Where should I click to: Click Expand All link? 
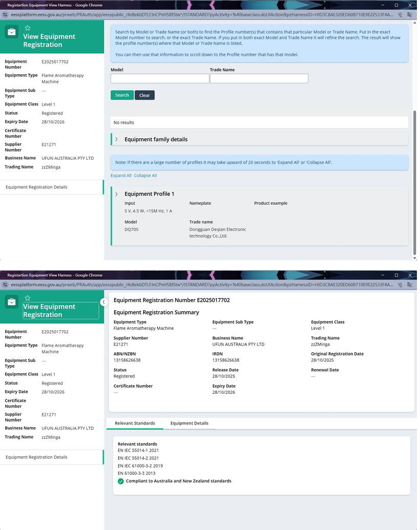(x=121, y=176)
